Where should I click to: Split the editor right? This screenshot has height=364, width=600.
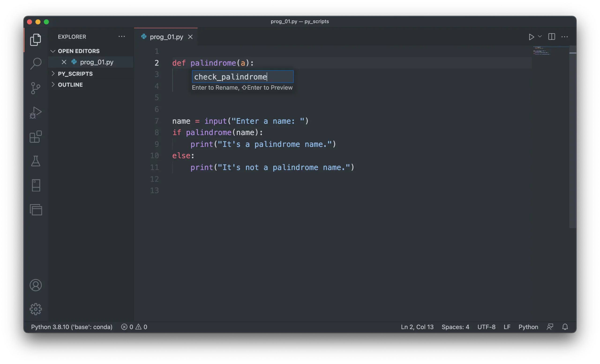pos(551,37)
